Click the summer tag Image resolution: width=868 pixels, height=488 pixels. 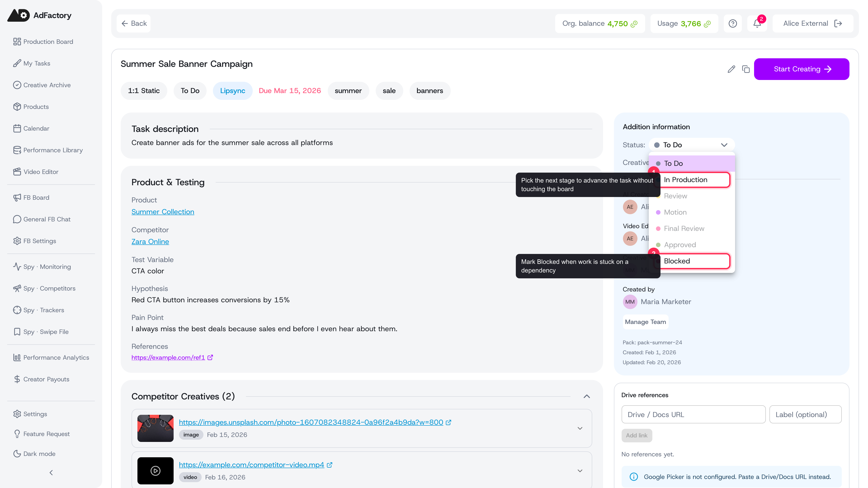coord(348,91)
